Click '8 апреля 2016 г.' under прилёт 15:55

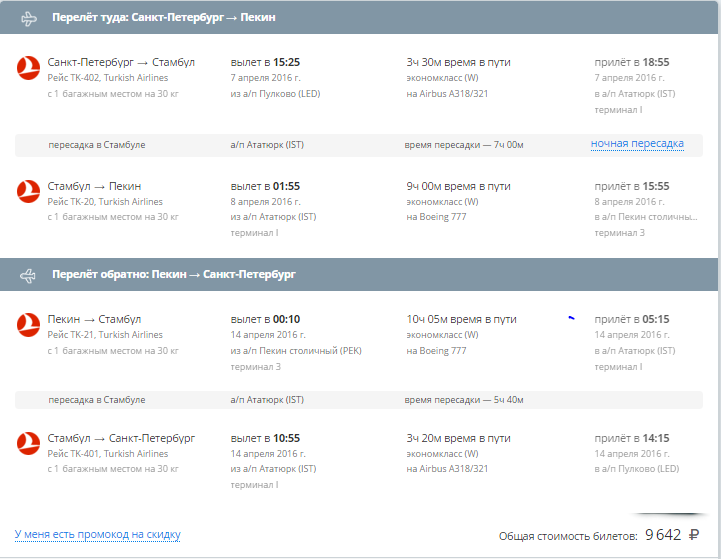pos(629,202)
